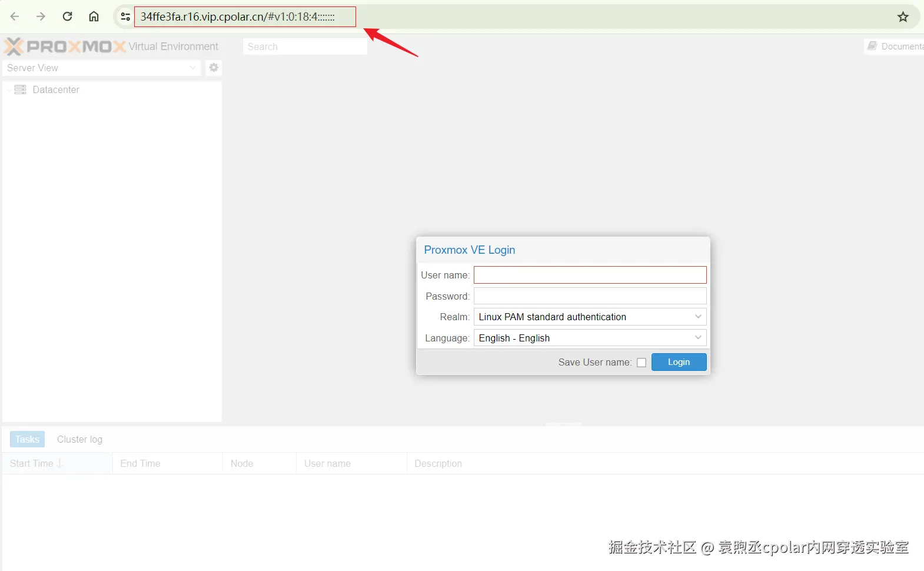
Task: Sort by the Node column header
Action: point(260,463)
